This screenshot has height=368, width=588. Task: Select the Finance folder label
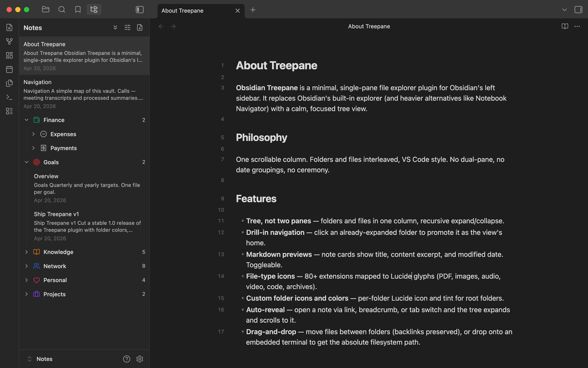[x=54, y=120]
